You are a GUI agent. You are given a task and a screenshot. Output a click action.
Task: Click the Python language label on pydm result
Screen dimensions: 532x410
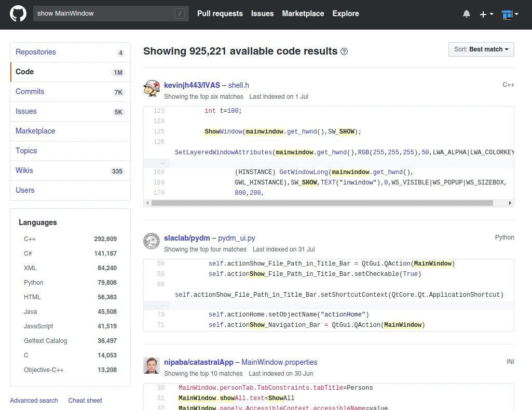point(504,237)
